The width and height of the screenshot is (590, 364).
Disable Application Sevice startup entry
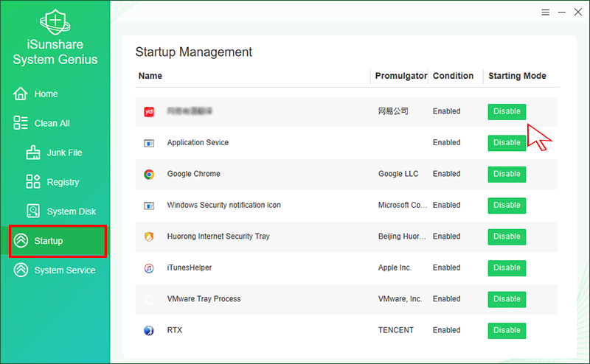(507, 143)
